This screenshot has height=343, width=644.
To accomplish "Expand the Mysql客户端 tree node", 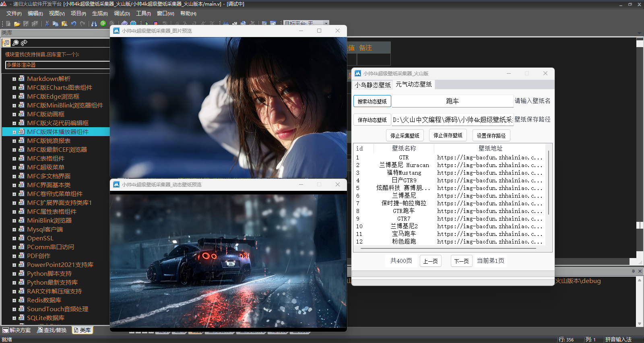I will [x=14, y=229].
